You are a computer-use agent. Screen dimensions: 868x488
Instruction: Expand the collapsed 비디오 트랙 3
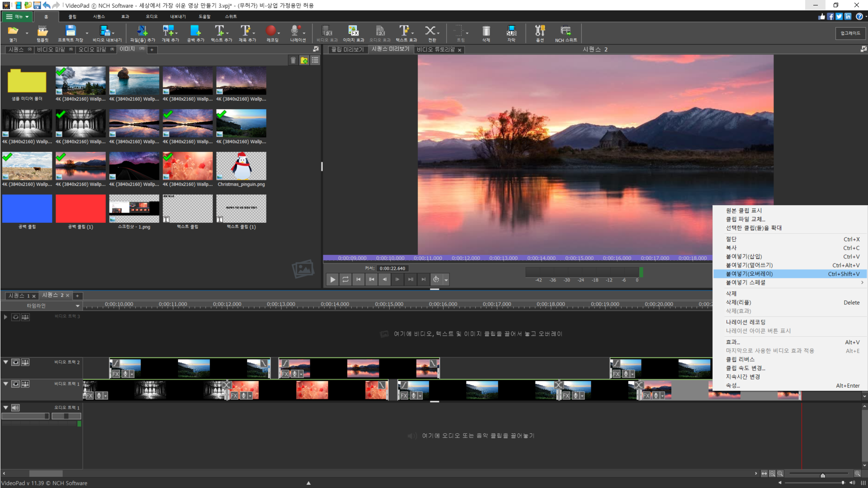pyautogui.click(x=5, y=317)
